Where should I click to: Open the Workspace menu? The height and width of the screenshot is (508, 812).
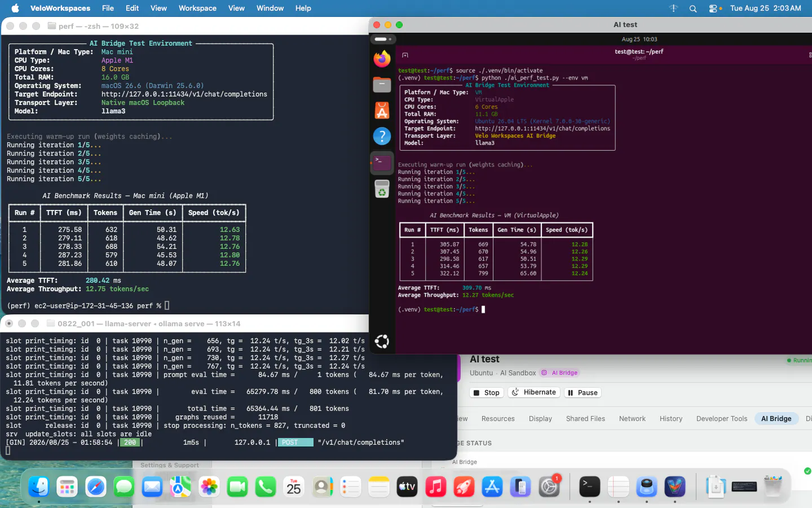[197, 8]
